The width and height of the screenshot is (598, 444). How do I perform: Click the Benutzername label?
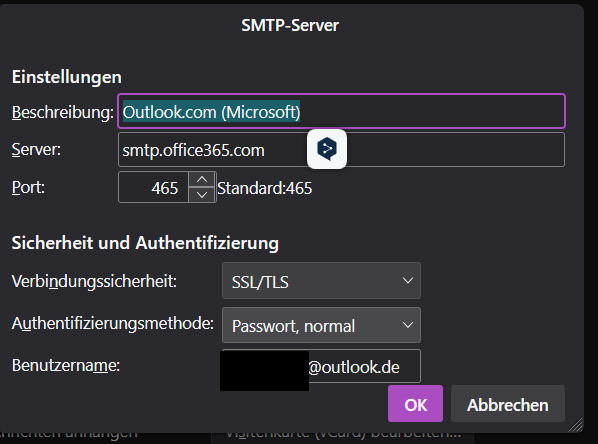[66, 365]
